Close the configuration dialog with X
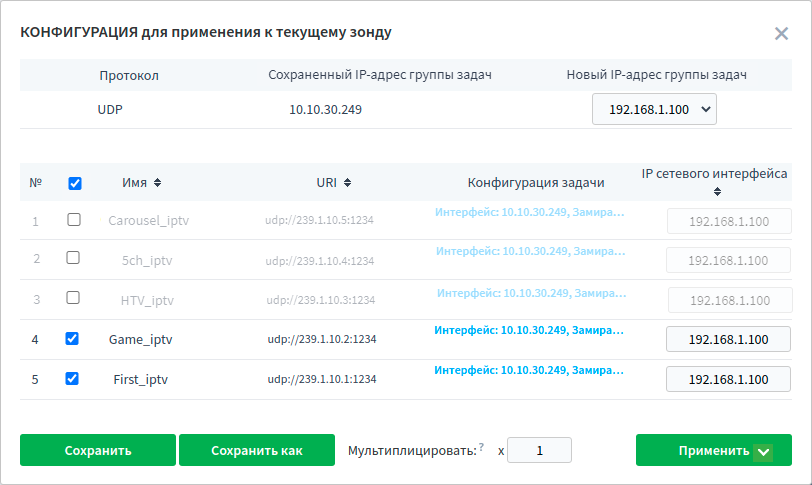 pos(781,33)
